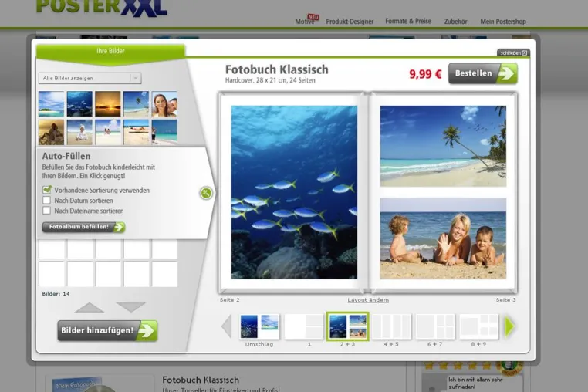
Task: Click the green wrench icon beside Auto-Füllen
Action: coord(206,193)
